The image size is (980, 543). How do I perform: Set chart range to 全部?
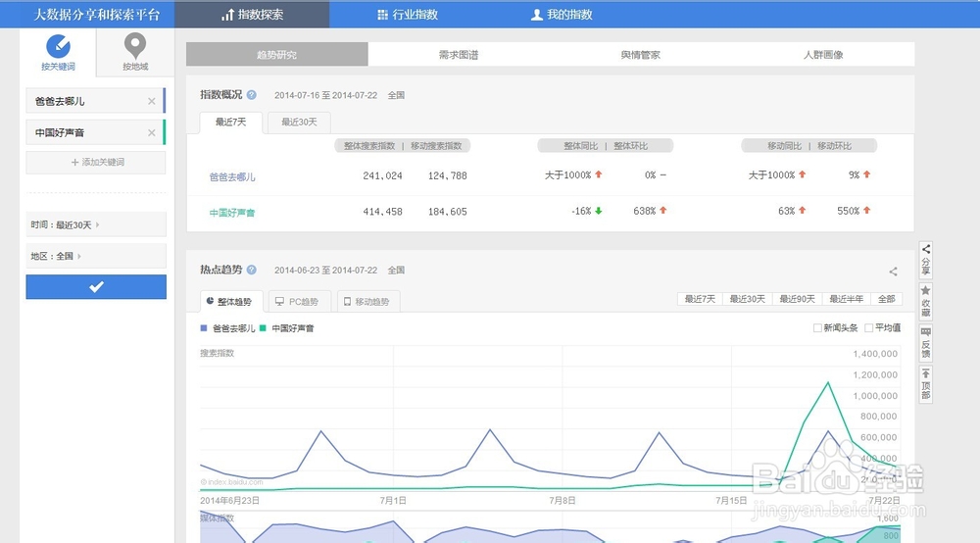(886, 299)
